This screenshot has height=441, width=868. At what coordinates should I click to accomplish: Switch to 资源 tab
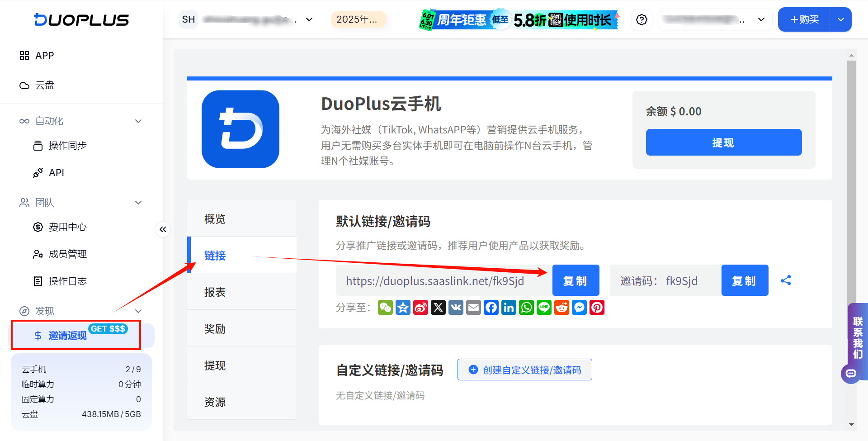(x=242, y=402)
